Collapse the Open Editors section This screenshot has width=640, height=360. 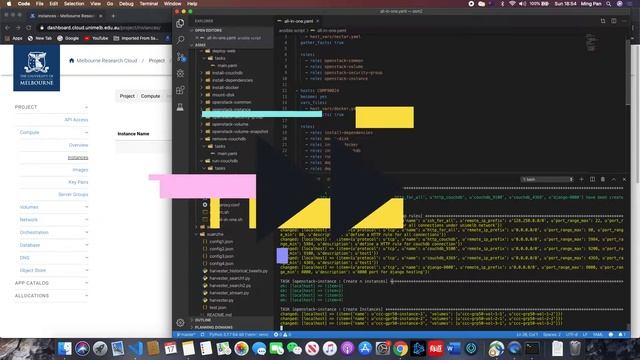coord(231,30)
